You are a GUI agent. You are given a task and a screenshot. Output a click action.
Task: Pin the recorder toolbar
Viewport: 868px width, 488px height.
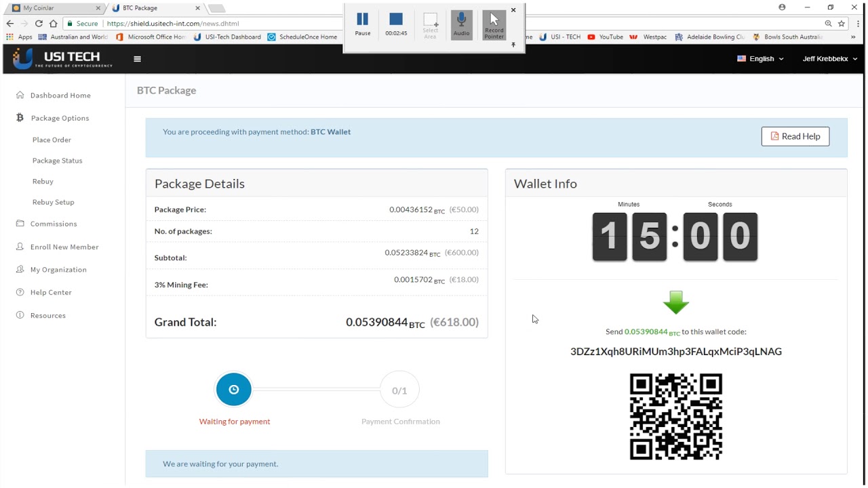click(513, 45)
